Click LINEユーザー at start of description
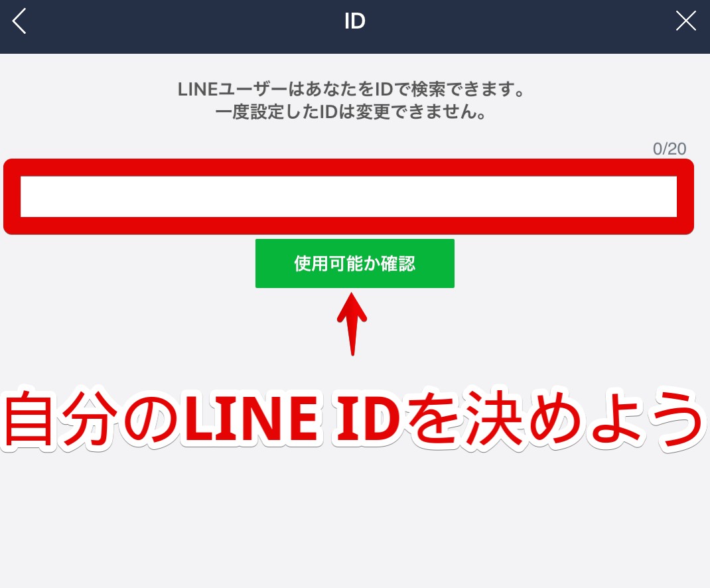710x588 pixels. point(232,89)
